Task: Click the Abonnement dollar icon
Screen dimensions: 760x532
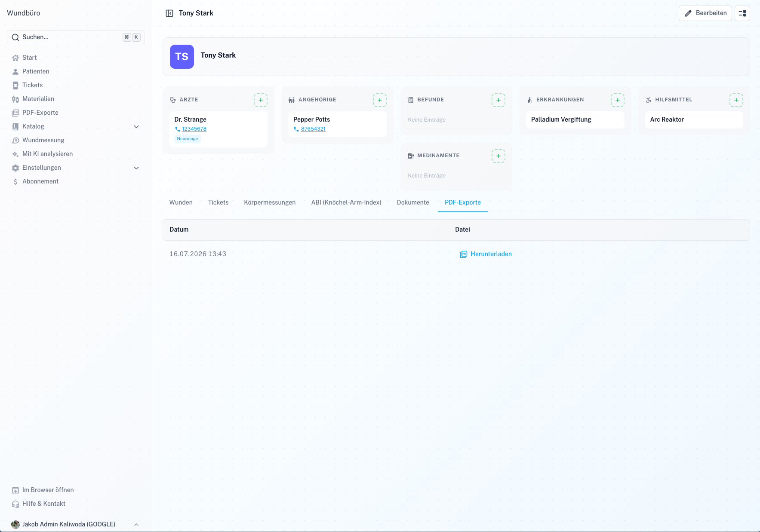Action: click(15, 181)
